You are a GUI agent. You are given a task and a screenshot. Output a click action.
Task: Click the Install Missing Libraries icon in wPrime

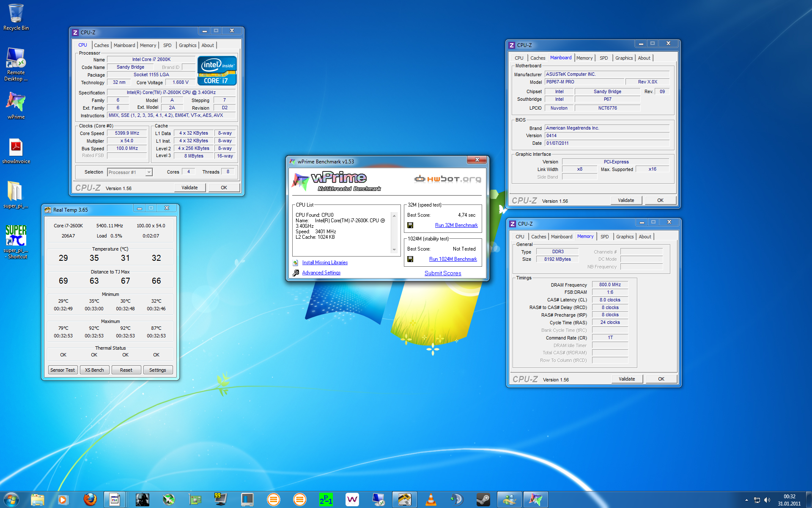click(x=296, y=263)
